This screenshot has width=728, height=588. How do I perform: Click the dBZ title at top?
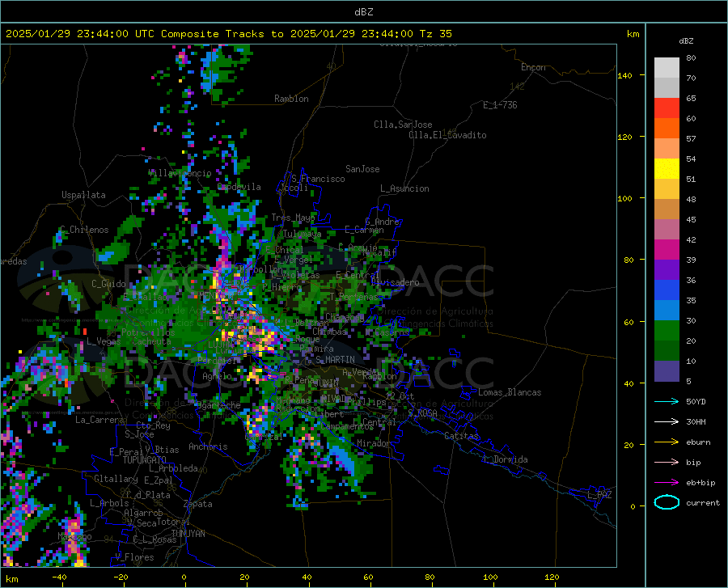pyautogui.click(x=364, y=12)
